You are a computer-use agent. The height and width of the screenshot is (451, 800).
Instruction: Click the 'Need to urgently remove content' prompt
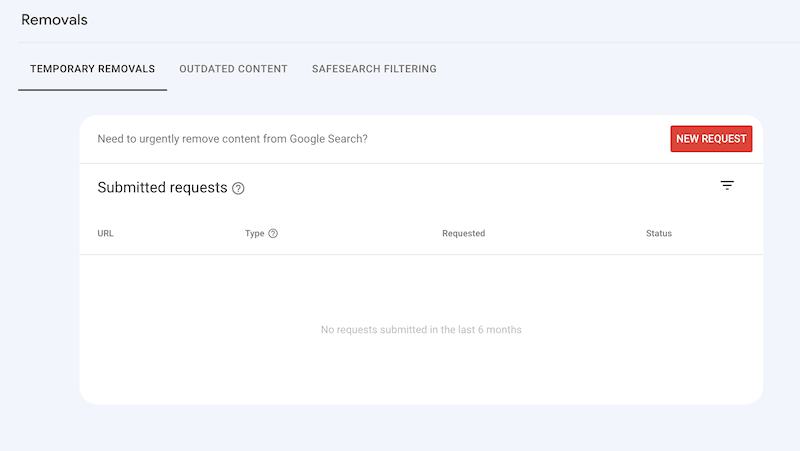[x=232, y=139]
